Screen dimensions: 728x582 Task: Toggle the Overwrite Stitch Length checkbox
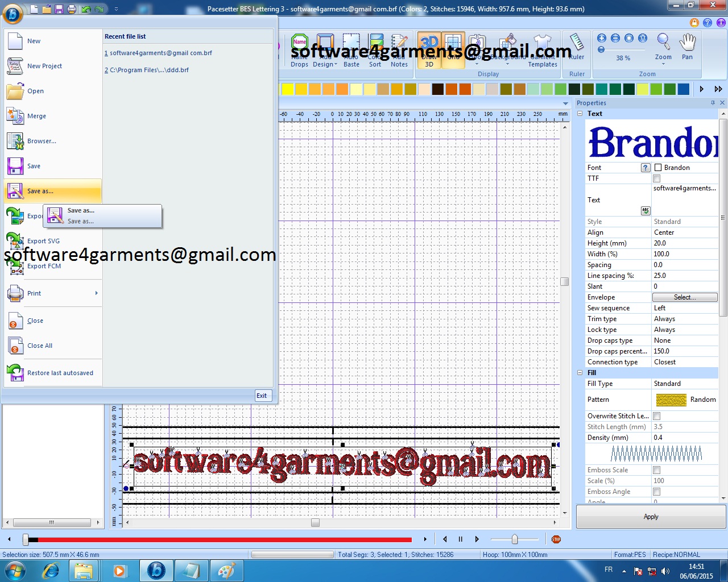coord(657,416)
